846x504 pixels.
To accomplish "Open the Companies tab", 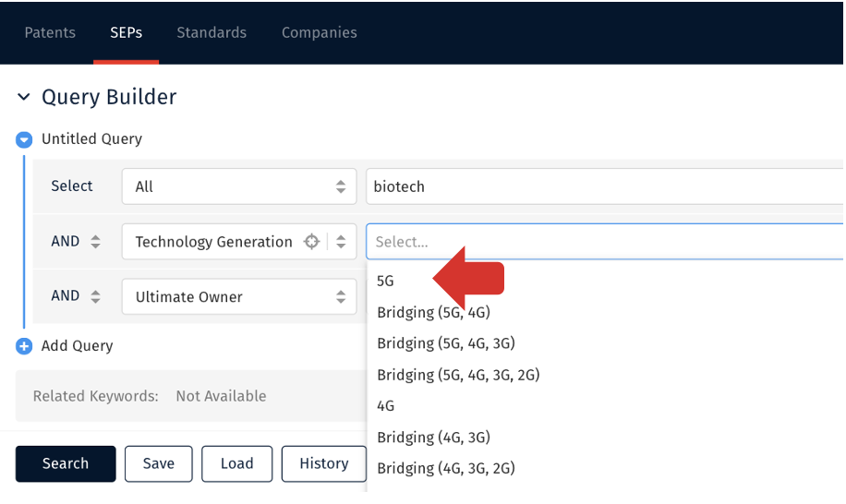I will click(319, 33).
